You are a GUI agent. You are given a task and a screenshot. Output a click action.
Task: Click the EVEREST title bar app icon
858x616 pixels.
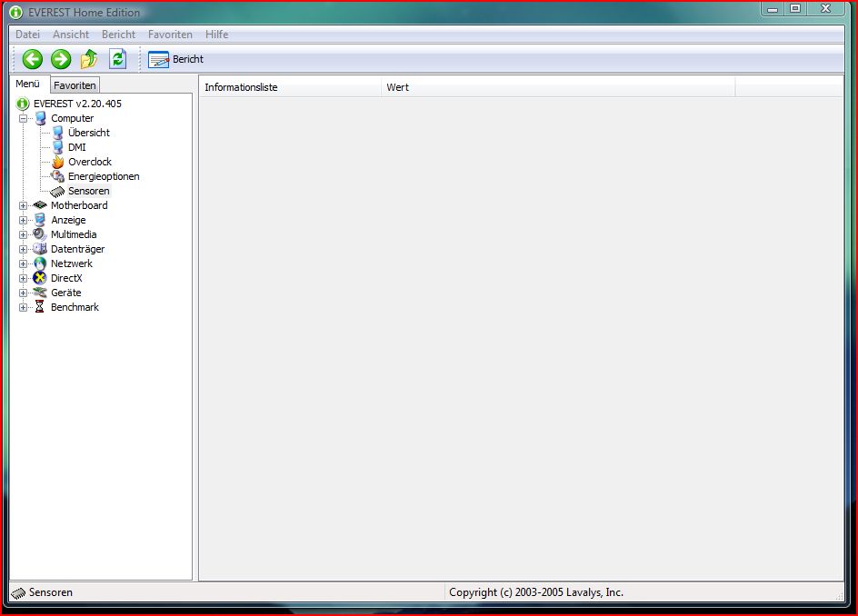(x=15, y=12)
